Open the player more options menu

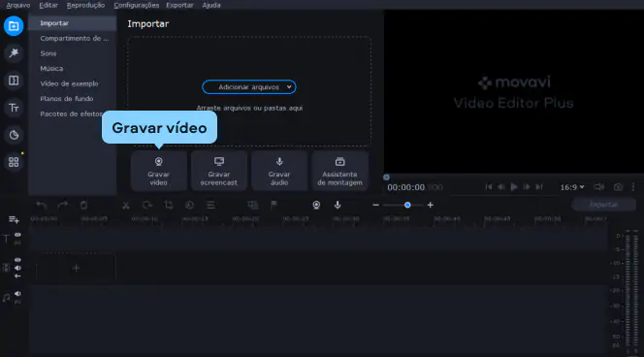[x=633, y=187]
